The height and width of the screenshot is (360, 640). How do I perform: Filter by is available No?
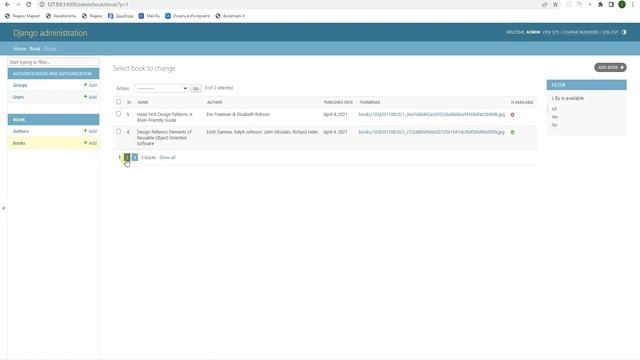pos(554,125)
